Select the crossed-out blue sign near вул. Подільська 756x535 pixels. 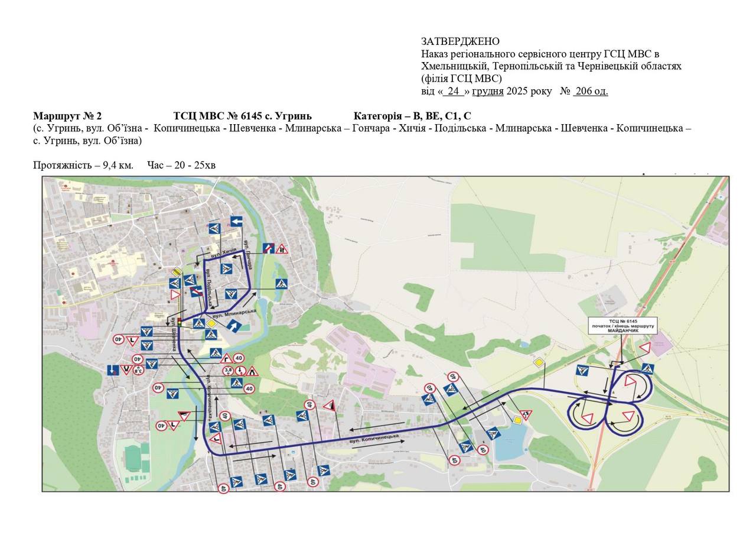click(x=197, y=291)
